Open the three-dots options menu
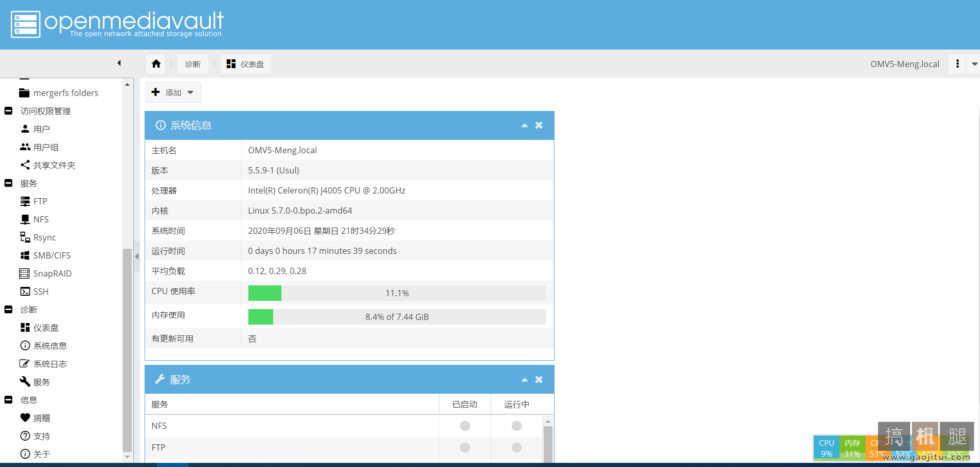This screenshot has height=467, width=980. coord(957,63)
